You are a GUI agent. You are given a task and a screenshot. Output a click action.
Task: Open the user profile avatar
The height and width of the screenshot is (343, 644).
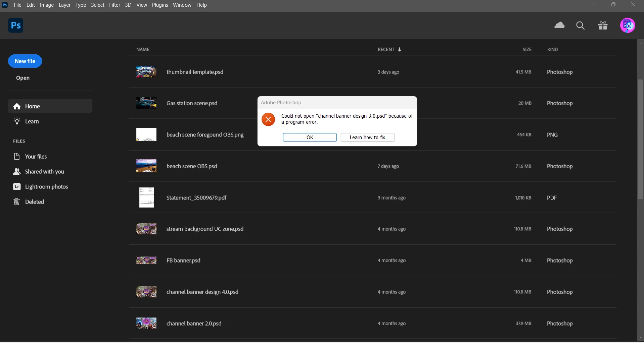[x=628, y=25]
